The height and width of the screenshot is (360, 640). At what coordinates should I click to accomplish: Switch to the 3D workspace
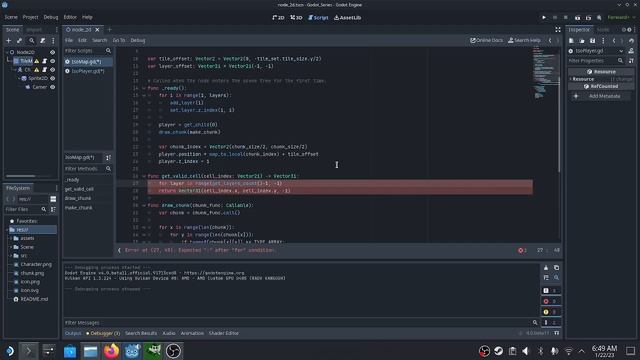tap(296, 18)
